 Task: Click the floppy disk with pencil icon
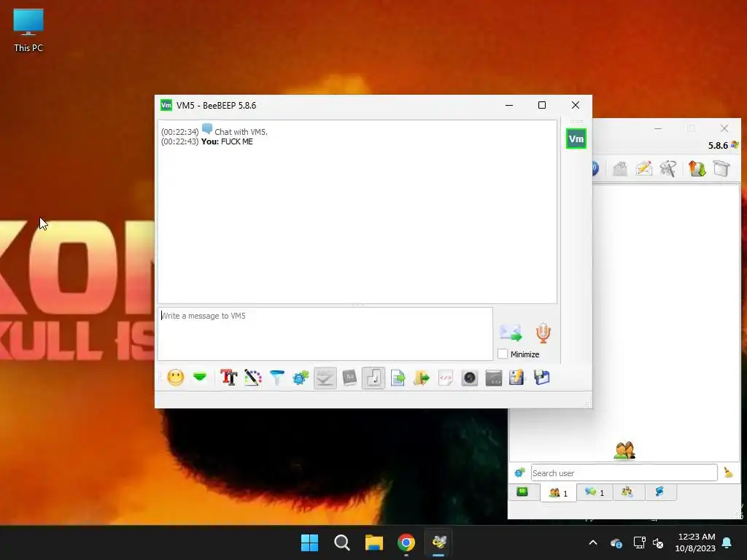click(517, 378)
